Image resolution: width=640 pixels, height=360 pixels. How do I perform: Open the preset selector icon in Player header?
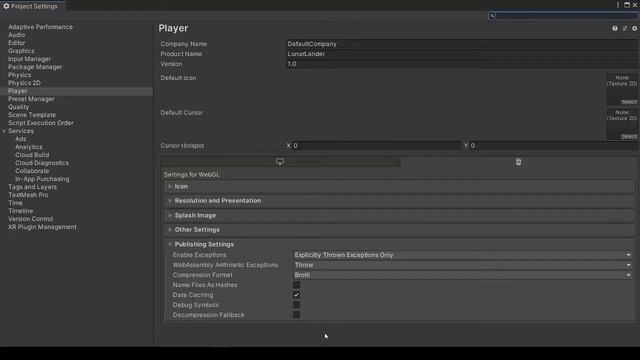tap(624, 28)
